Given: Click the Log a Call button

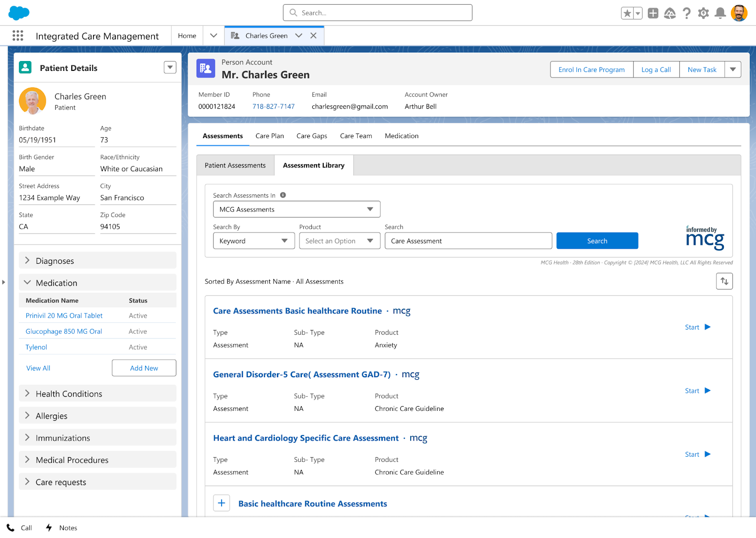Looking at the screenshot, I should coord(656,69).
